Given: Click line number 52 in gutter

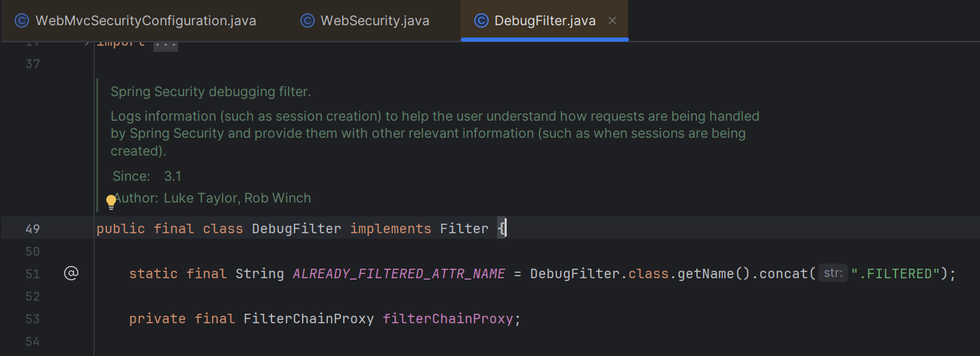Looking at the screenshot, I should [x=33, y=296].
